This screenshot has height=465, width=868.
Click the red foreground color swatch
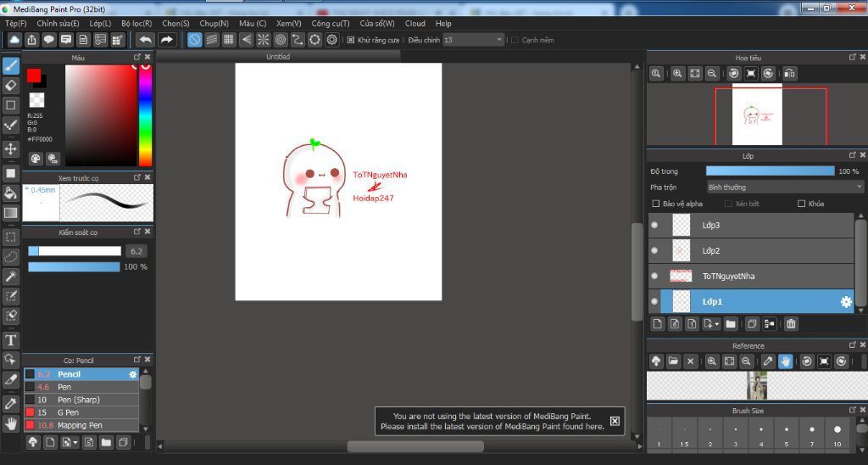(x=34, y=76)
